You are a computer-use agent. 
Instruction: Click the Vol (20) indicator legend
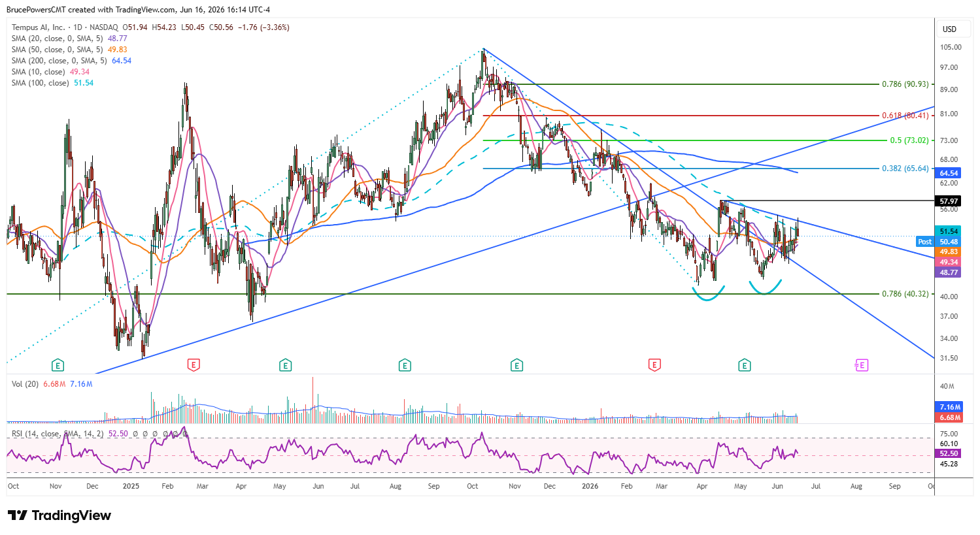(52, 384)
